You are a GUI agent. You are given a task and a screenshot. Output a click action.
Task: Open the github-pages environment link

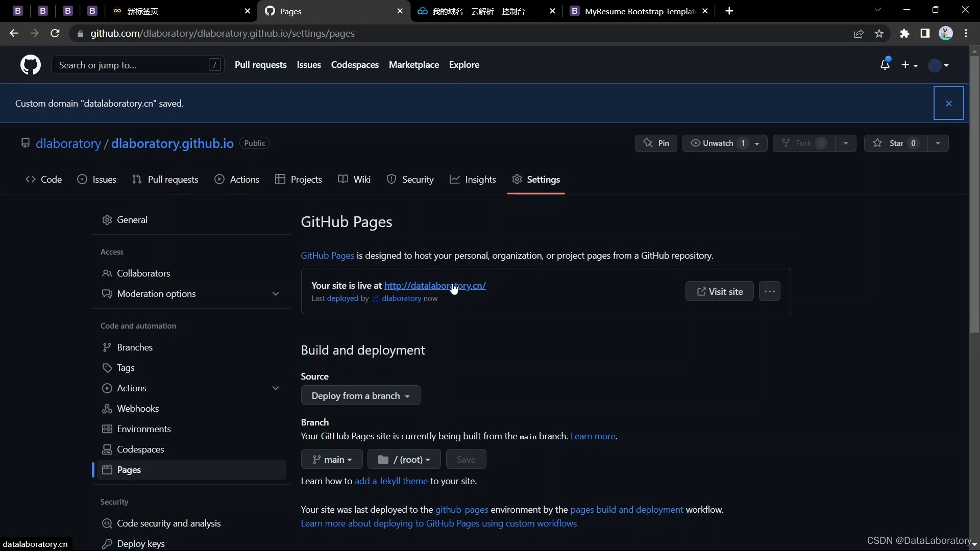point(461,510)
